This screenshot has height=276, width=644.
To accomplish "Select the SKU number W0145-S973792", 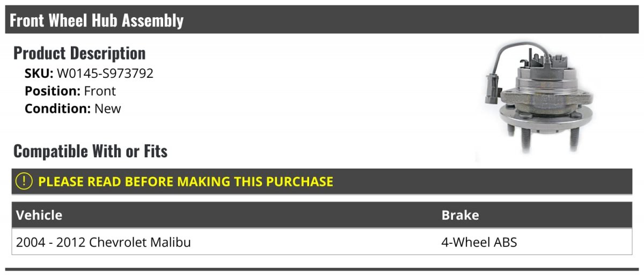I will tap(105, 74).
